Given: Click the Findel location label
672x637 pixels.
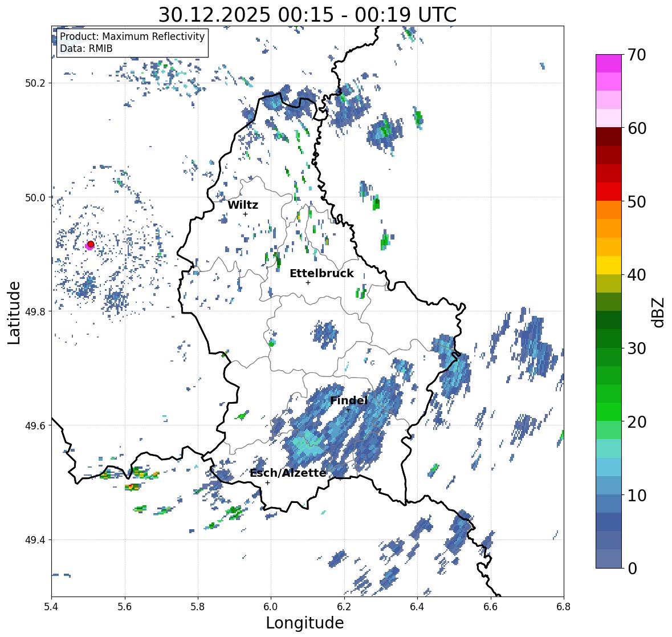Looking at the screenshot, I should pyautogui.click(x=349, y=400).
